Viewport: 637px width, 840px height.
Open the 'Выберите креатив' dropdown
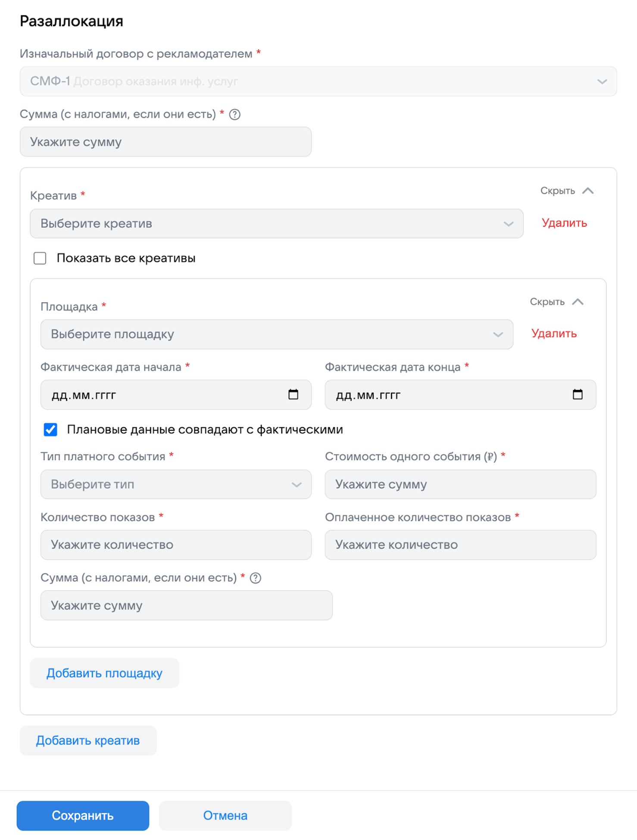coord(276,224)
